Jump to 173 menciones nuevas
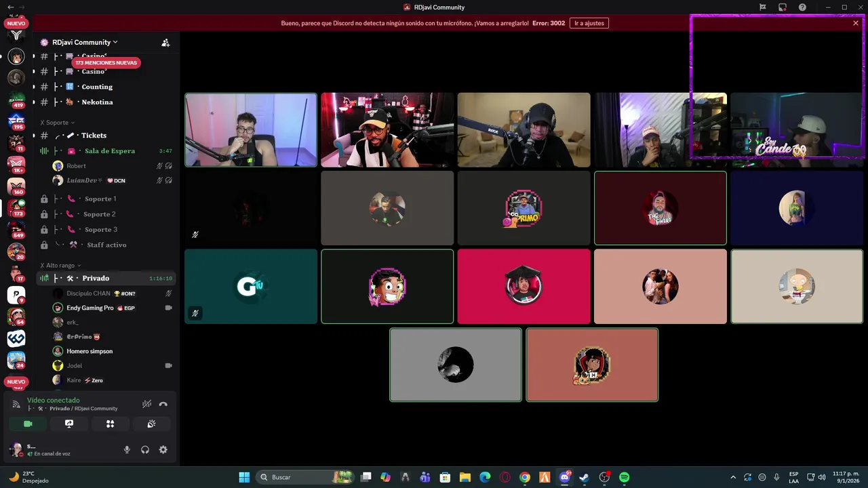This screenshot has width=868, height=488. (106, 62)
